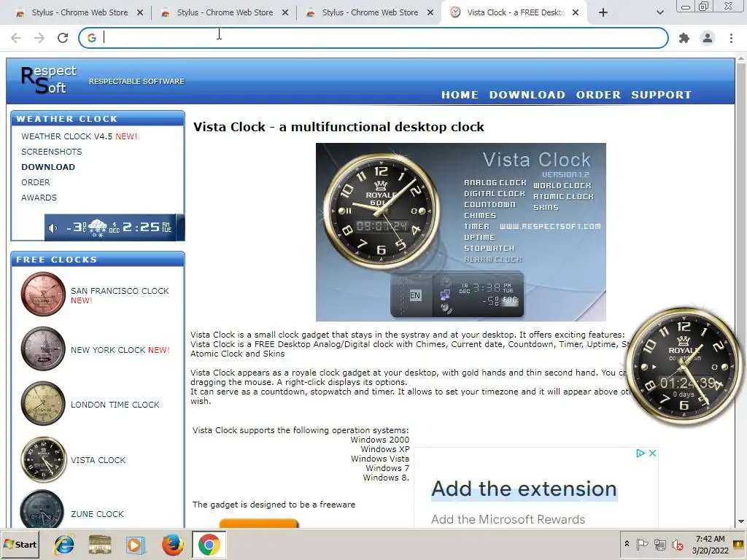747x560 pixels.
Task: Open a new tab with plus button
Action: coord(603,13)
